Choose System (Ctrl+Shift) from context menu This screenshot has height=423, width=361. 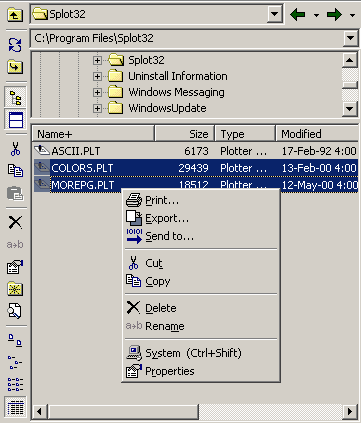(x=201, y=353)
